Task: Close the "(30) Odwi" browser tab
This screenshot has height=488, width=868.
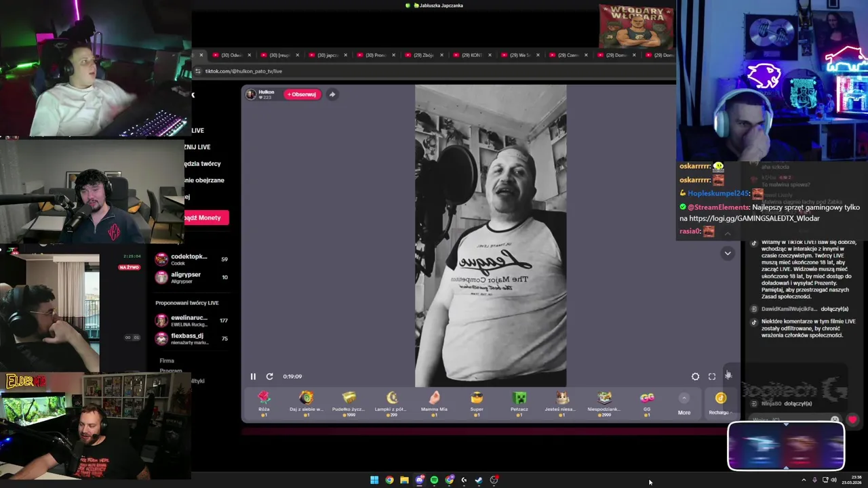Action: [x=250, y=55]
